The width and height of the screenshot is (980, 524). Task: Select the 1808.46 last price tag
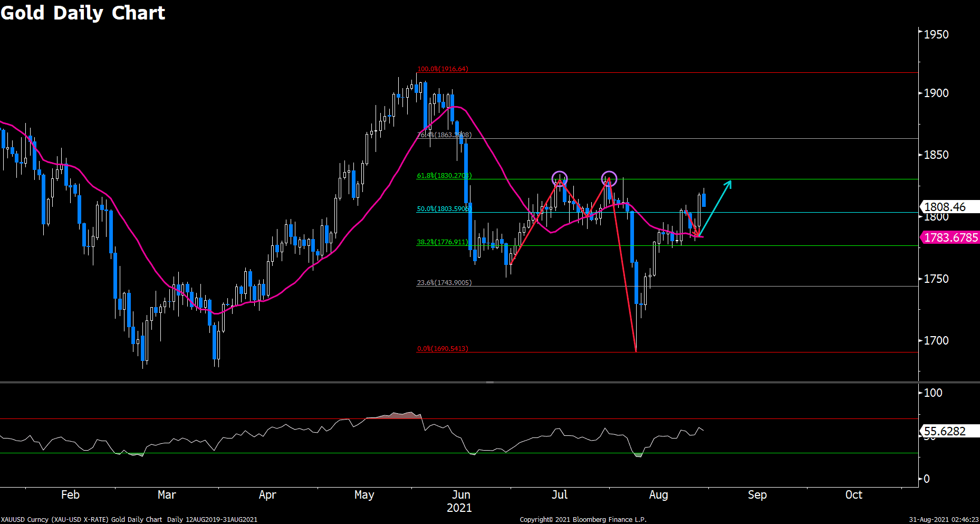pos(949,207)
